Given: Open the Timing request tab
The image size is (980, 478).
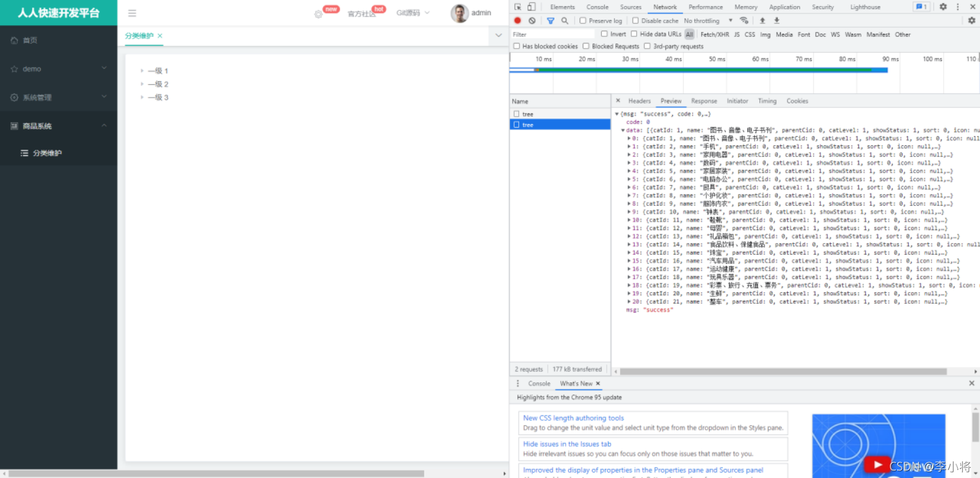Looking at the screenshot, I should (x=767, y=101).
